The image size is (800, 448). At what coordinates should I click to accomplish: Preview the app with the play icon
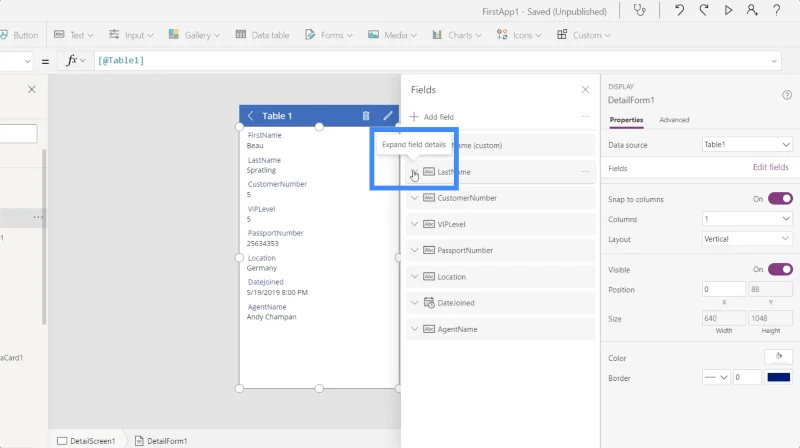(x=728, y=10)
